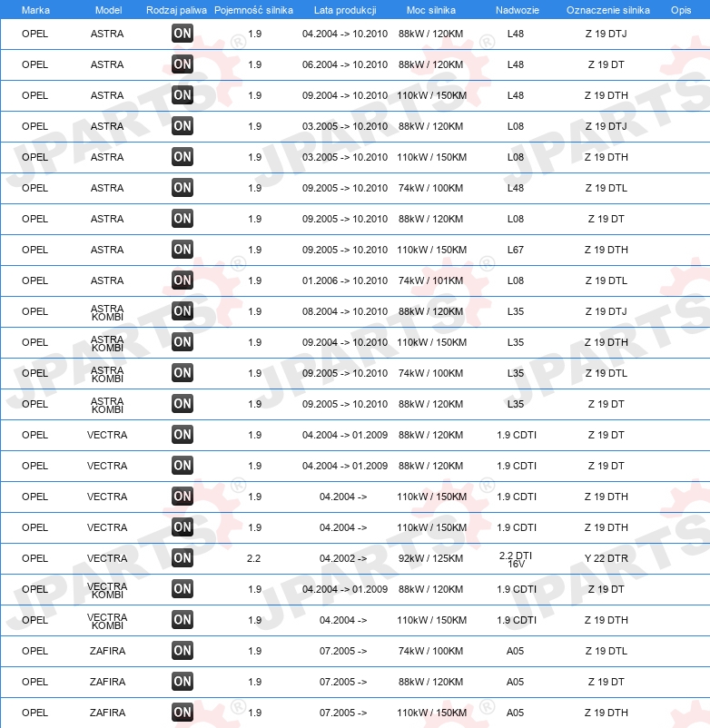Select '07.2005 ->' in the Zafira 110kW row
710x728 pixels.
click(x=342, y=713)
